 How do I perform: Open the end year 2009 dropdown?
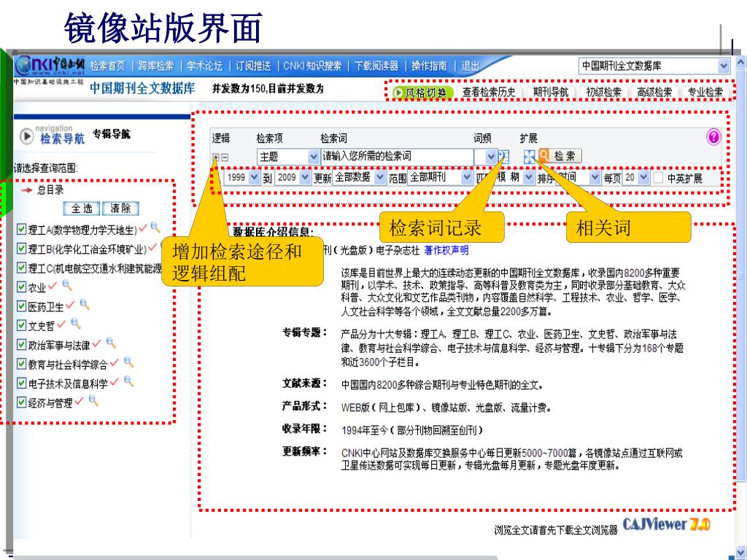[x=293, y=178]
